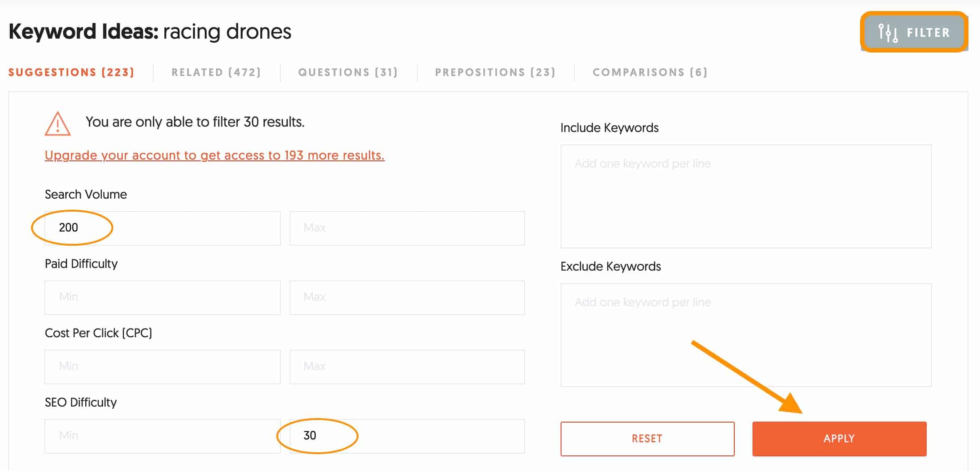Select the PREPOSITIONS tab
The width and height of the screenshot is (980, 471).
(495, 72)
